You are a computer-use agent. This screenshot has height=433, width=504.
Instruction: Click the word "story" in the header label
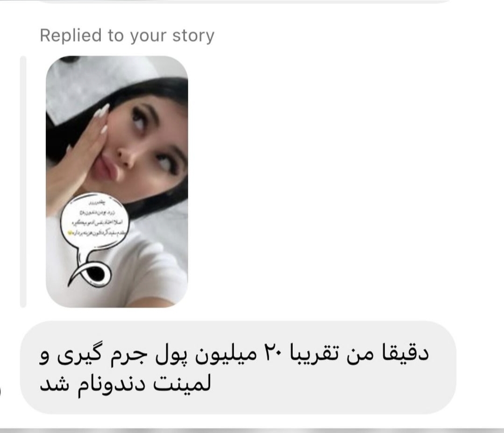193,35
